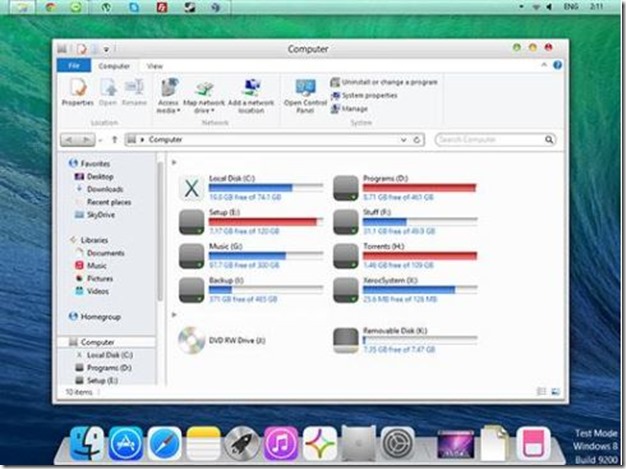
Task: Click Local Disk (C:) usage bar
Action: tap(266, 188)
